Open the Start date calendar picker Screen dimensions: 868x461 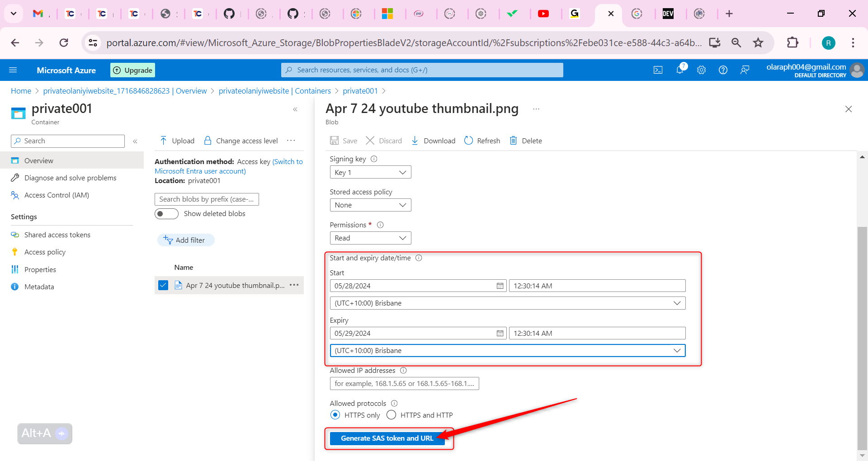500,286
